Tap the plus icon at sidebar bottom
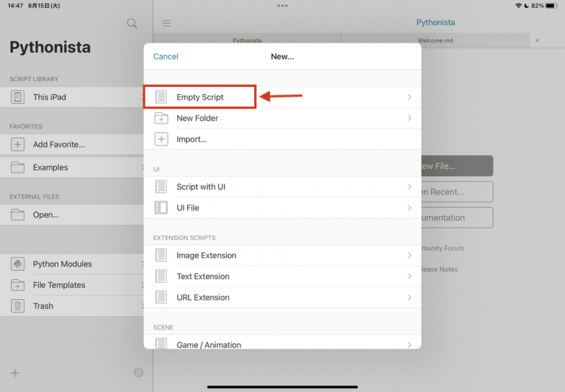The height and width of the screenshot is (392, 565). tap(15, 373)
